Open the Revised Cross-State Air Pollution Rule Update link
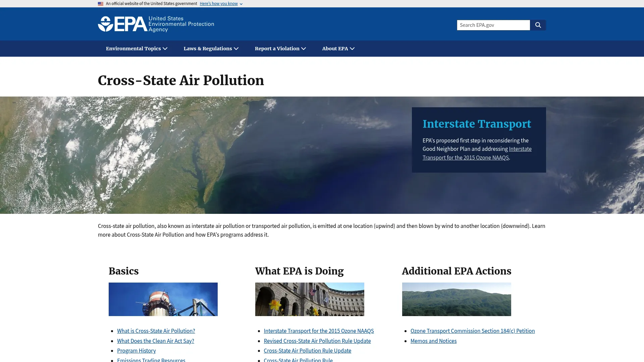Screen dimensions: 644x362 pyautogui.click(x=317, y=341)
